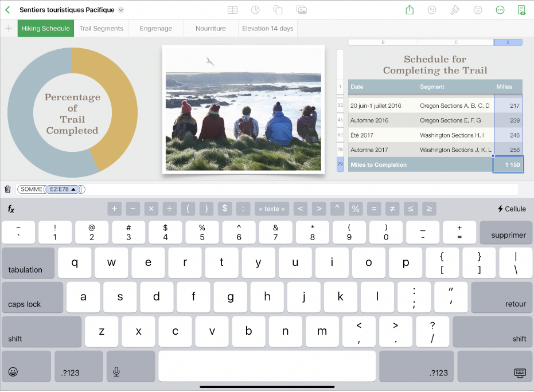The height and width of the screenshot is (392, 534).
Task: Add a new sheet with the plus button
Action: (x=9, y=29)
